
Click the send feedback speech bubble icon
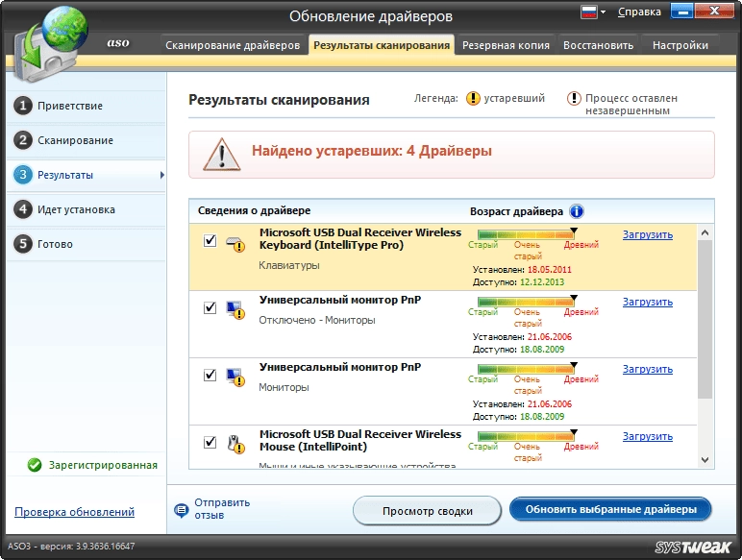(x=182, y=510)
